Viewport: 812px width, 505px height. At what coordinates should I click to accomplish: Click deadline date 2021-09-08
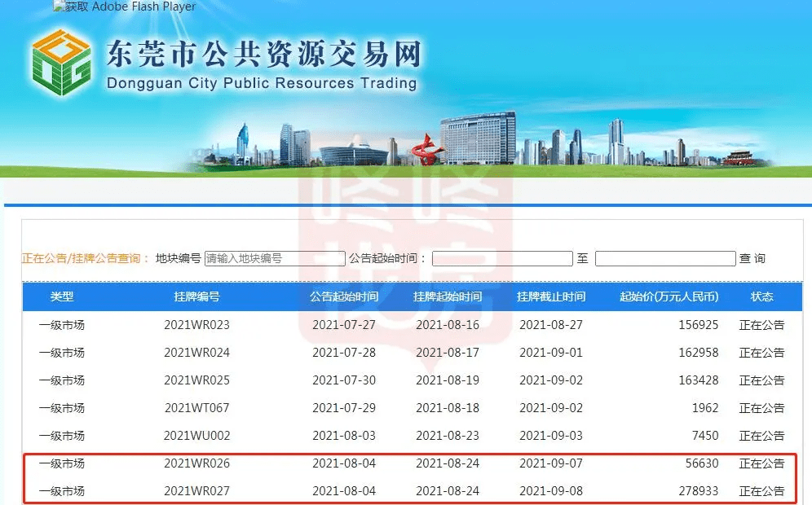[x=551, y=491]
